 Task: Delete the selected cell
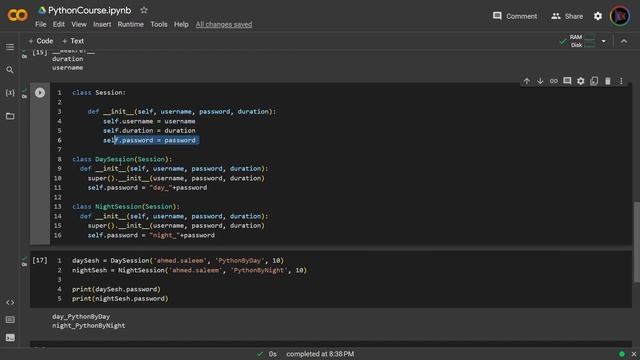(607, 81)
